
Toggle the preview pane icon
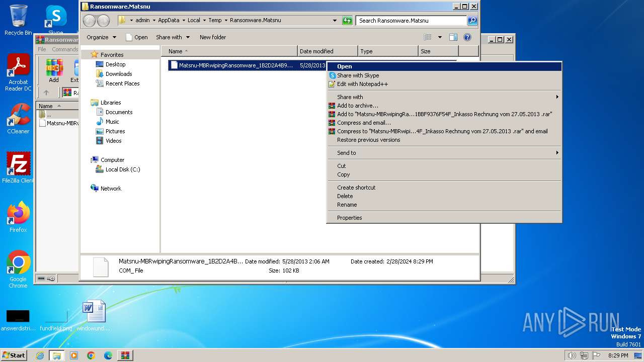[x=453, y=37]
